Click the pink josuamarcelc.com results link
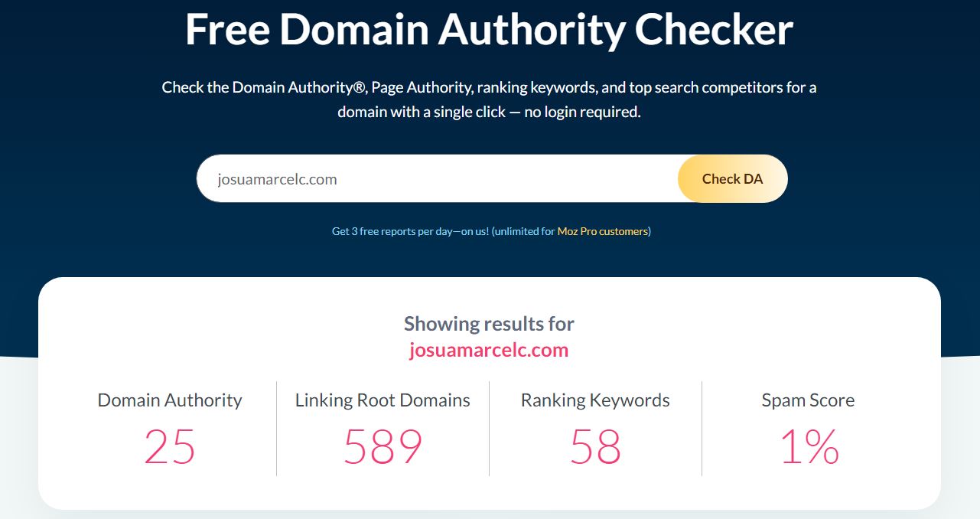This screenshot has width=980, height=519. click(x=490, y=350)
